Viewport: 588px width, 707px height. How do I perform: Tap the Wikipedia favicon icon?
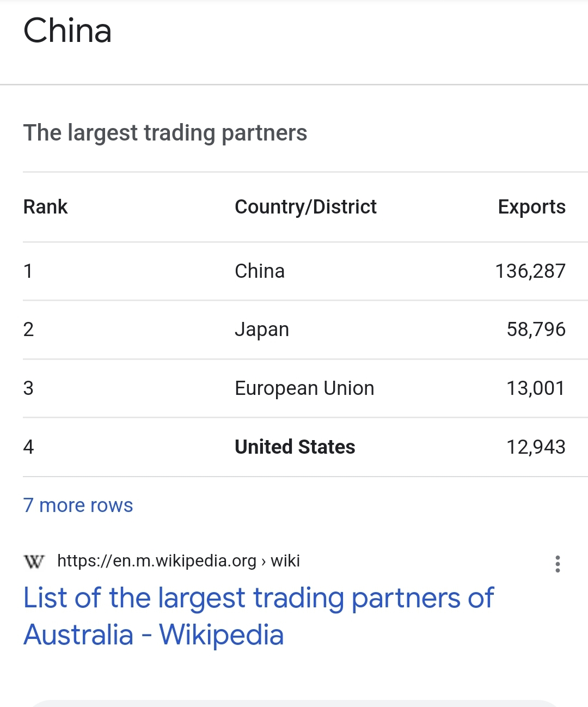point(34,561)
